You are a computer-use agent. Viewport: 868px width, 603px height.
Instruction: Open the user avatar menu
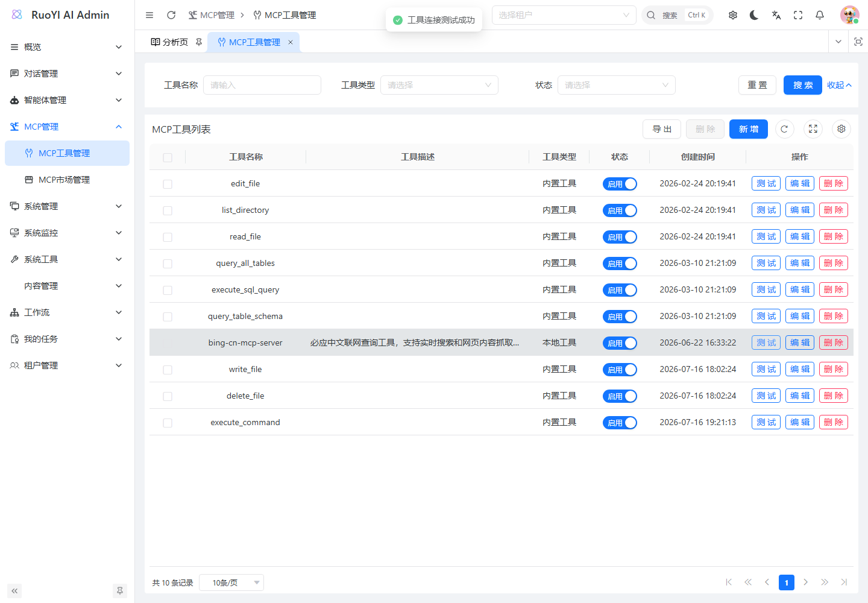click(x=850, y=15)
